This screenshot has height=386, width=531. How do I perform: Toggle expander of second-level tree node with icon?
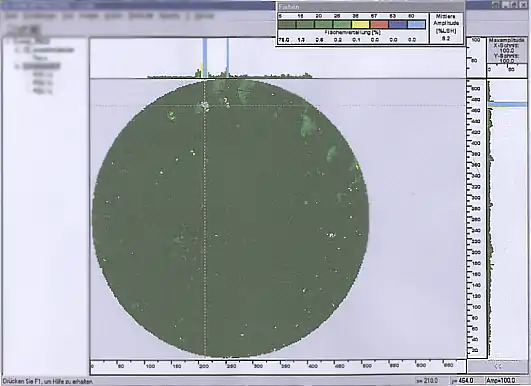17,50
